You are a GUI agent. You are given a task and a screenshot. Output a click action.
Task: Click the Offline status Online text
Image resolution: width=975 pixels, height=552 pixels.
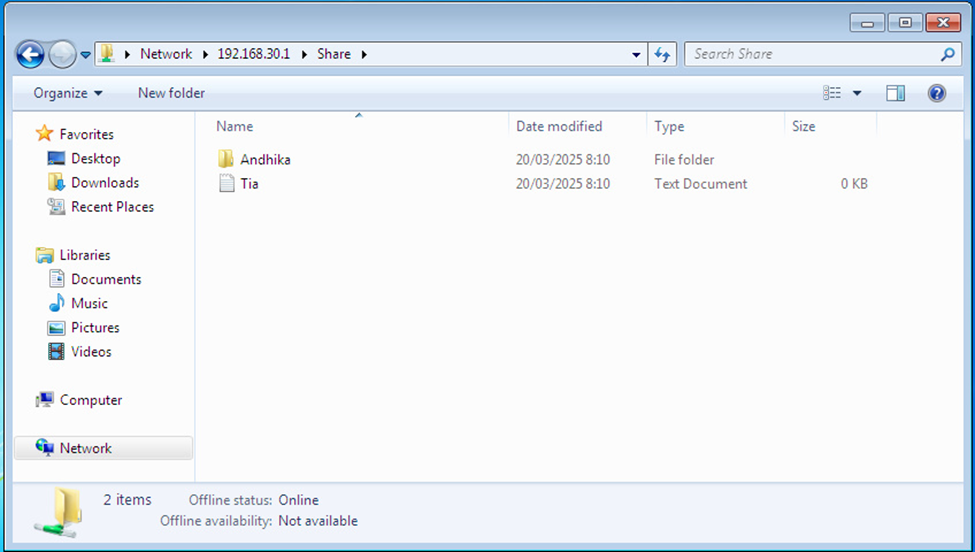(x=298, y=500)
